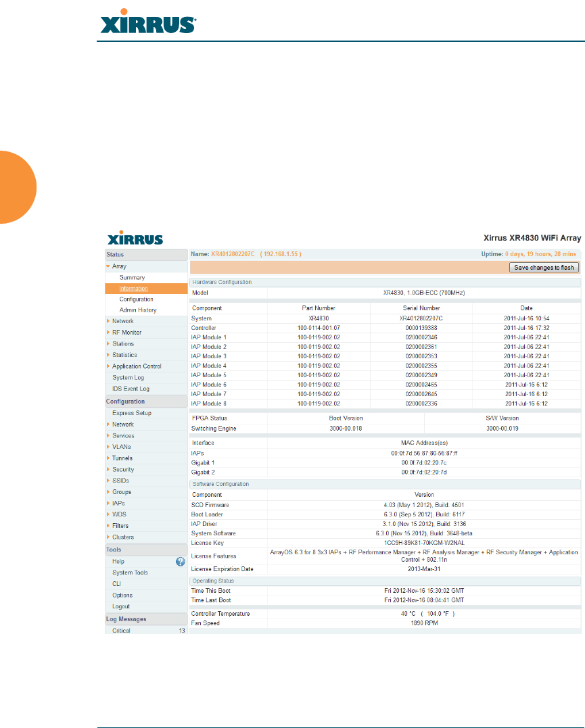
Task: Click the Software Configuration heading
Action: pos(220,484)
